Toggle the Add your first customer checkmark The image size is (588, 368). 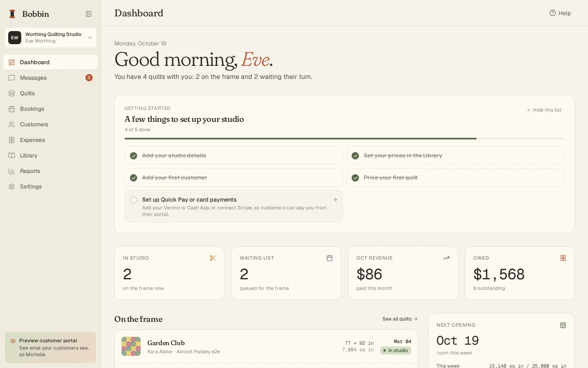(x=134, y=178)
